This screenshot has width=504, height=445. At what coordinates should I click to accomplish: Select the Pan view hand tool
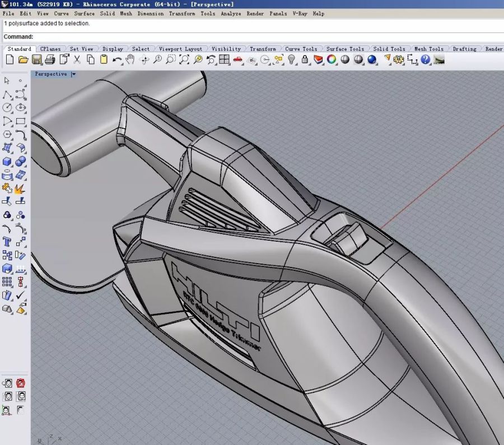(130, 60)
